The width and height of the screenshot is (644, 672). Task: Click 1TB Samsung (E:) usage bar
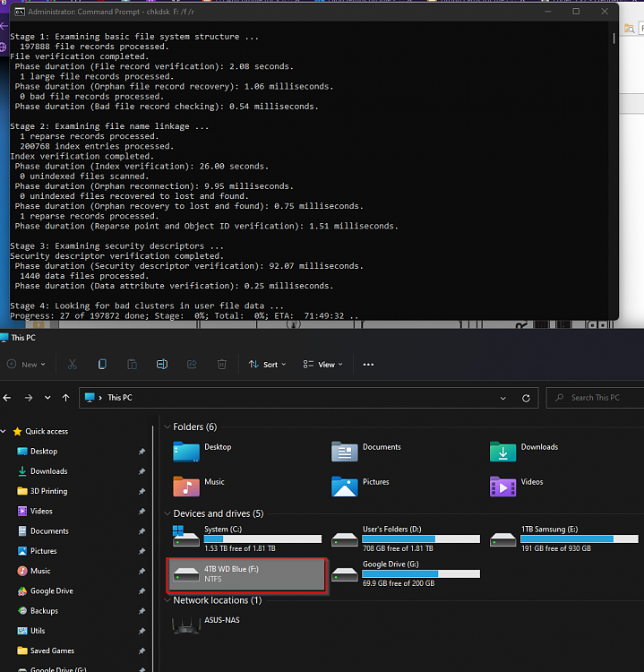pos(580,538)
